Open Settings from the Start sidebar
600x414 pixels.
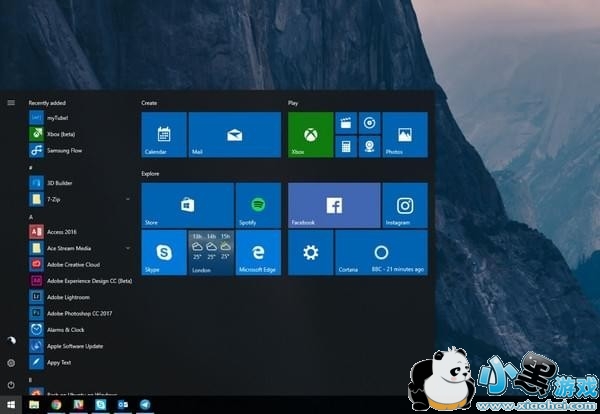coord(11,363)
